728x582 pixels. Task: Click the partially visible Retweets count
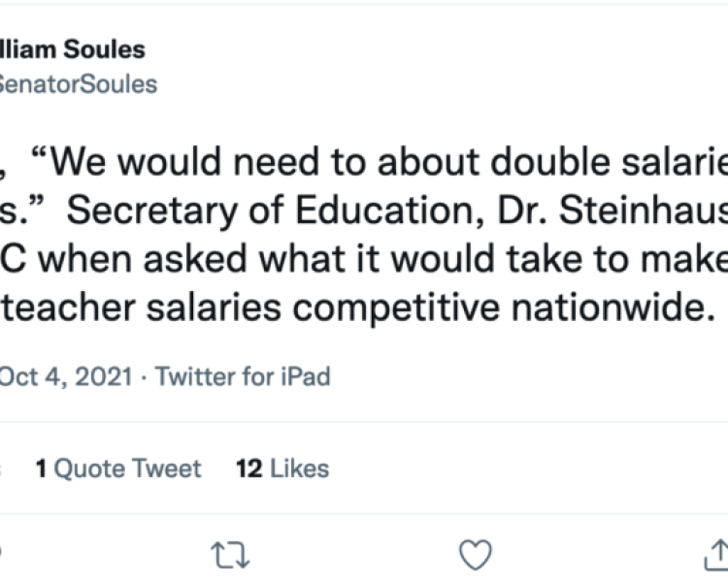(3, 469)
